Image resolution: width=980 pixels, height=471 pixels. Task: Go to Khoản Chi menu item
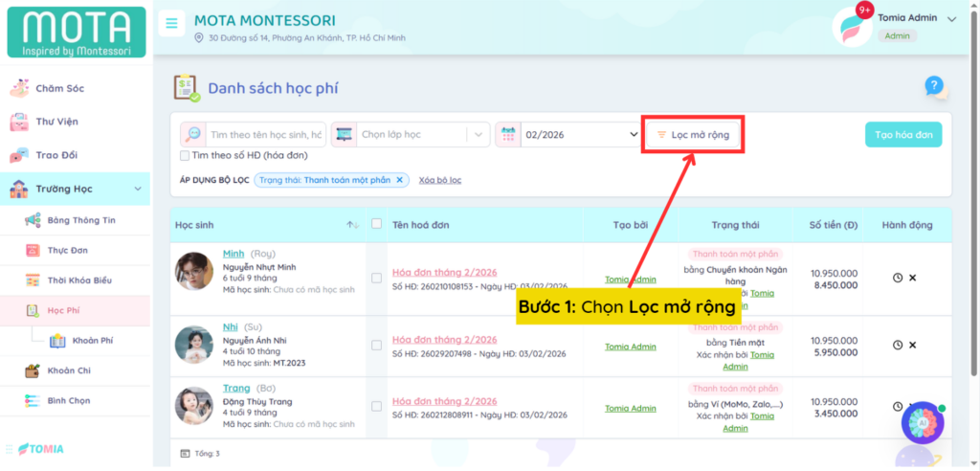69,370
